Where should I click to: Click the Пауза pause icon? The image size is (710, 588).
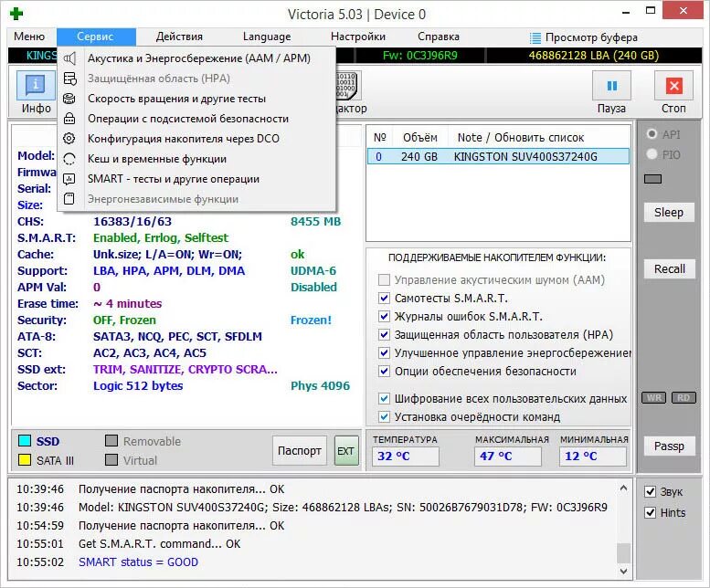pos(611,86)
